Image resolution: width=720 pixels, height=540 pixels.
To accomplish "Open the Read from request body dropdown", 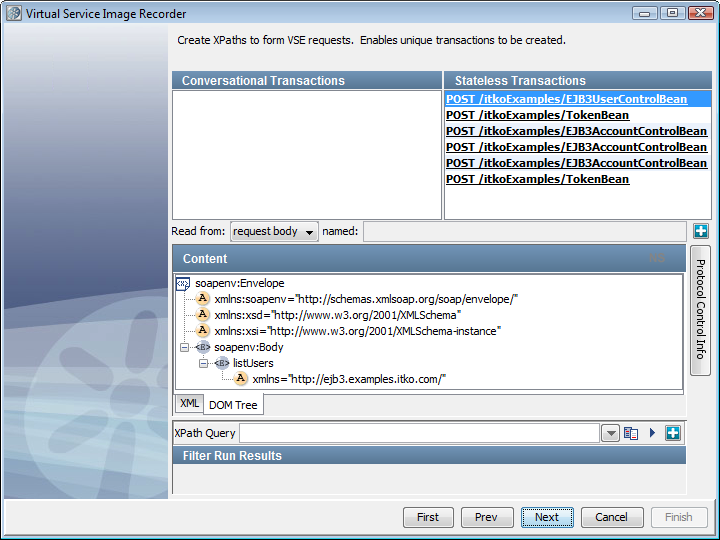I will (x=274, y=231).
